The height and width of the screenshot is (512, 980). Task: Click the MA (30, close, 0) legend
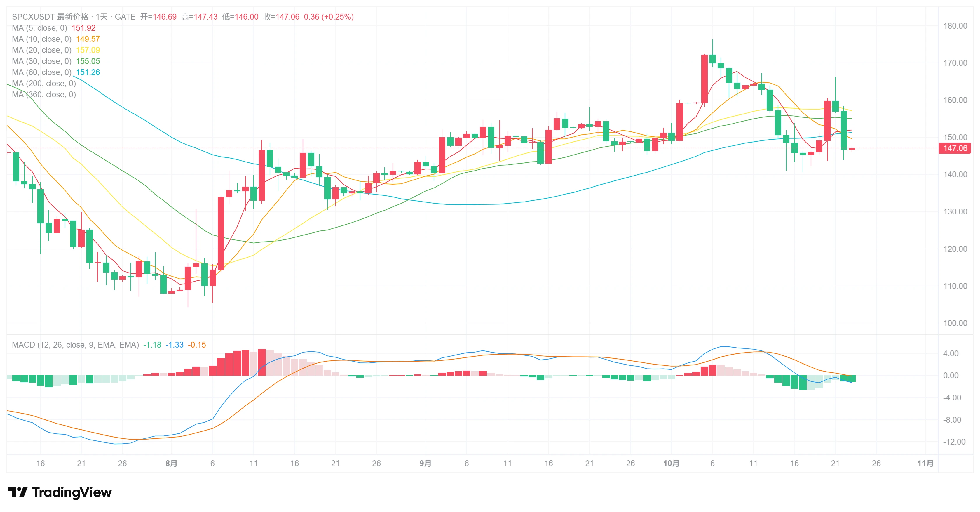coord(41,61)
